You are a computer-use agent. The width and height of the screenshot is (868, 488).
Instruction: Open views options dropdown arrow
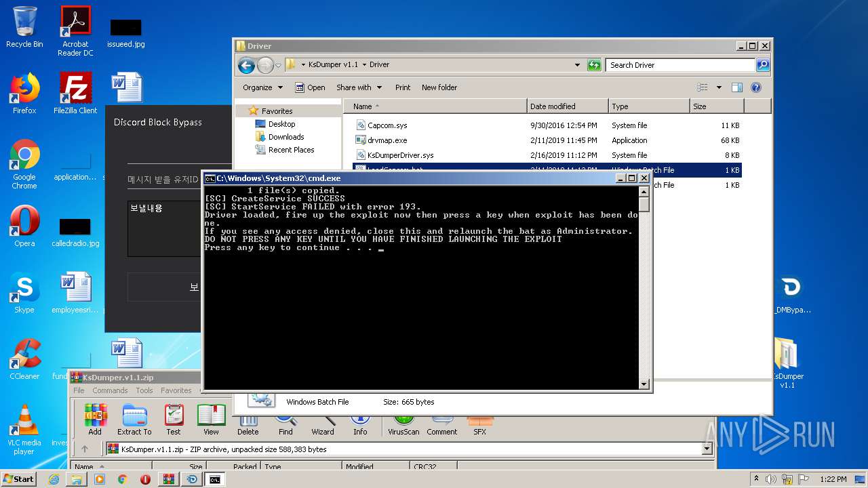[x=719, y=87]
